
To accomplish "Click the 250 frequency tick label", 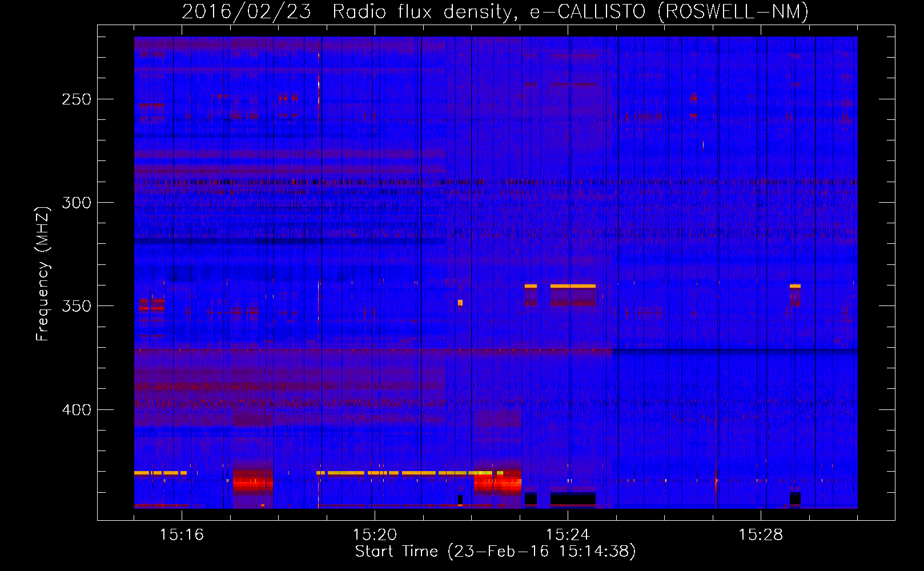I will pyautogui.click(x=77, y=99).
